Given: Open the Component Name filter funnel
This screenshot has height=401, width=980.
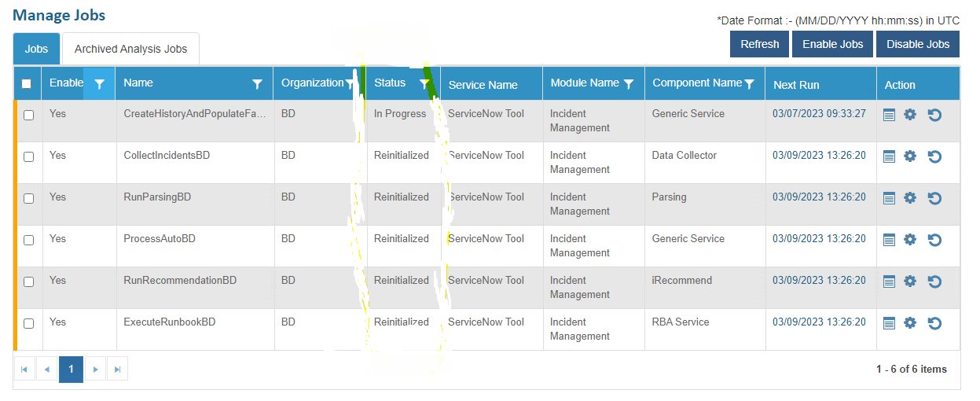Looking at the screenshot, I should 750,84.
